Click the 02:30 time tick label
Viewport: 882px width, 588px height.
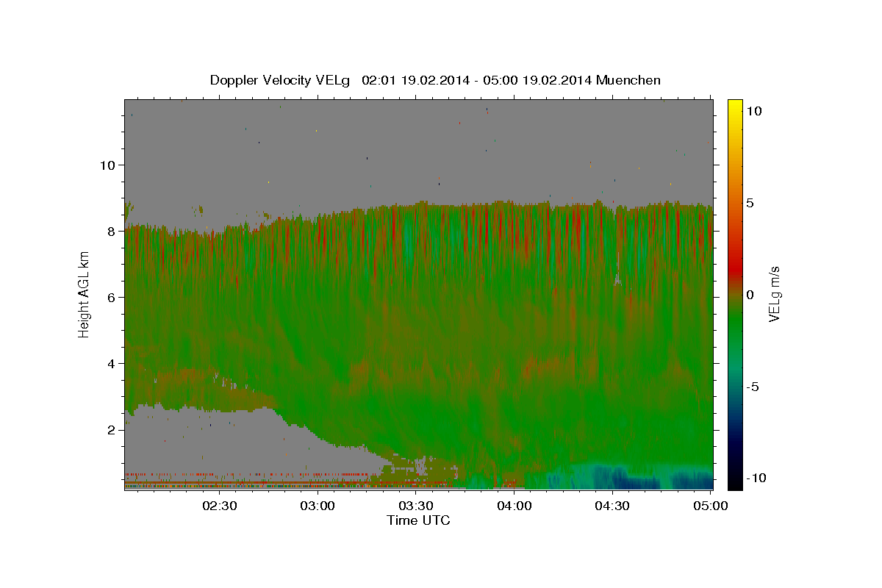pyautogui.click(x=220, y=506)
